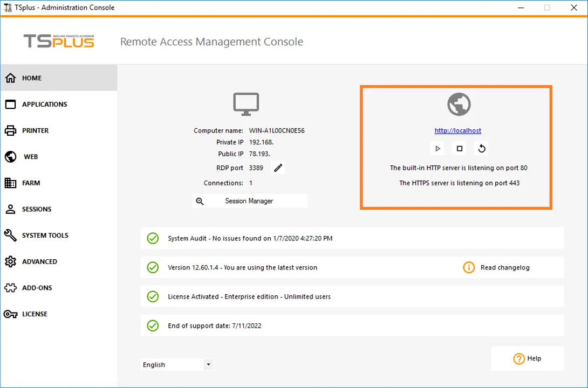Click the pencil icon to edit RDP port
The width and height of the screenshot is (588, 388).
[278, 168]
